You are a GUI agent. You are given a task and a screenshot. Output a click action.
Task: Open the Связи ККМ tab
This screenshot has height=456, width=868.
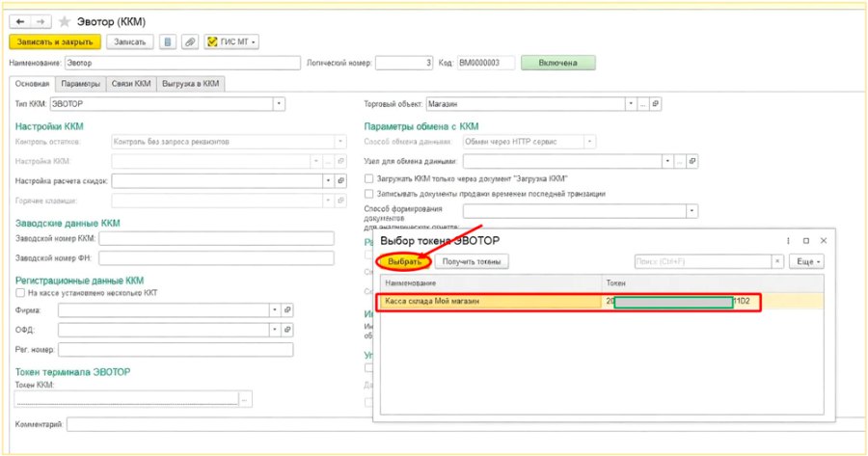point(131,84)
